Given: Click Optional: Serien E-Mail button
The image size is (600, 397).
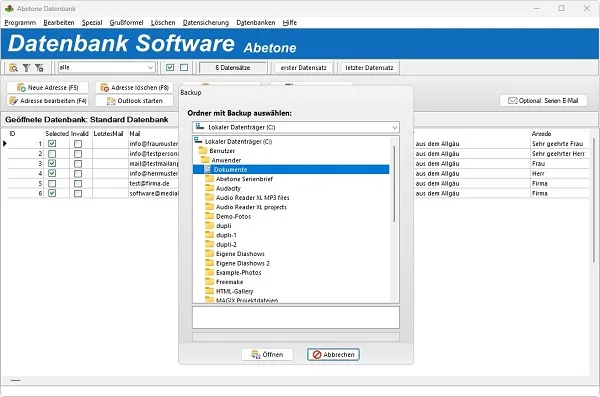Looking at the screenshot, I should pos(543,101).
